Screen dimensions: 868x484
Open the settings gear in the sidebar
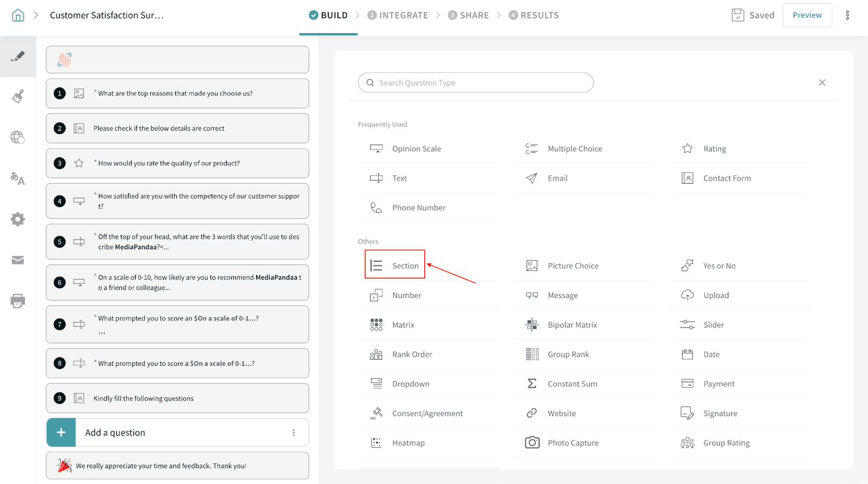(18, 220)
